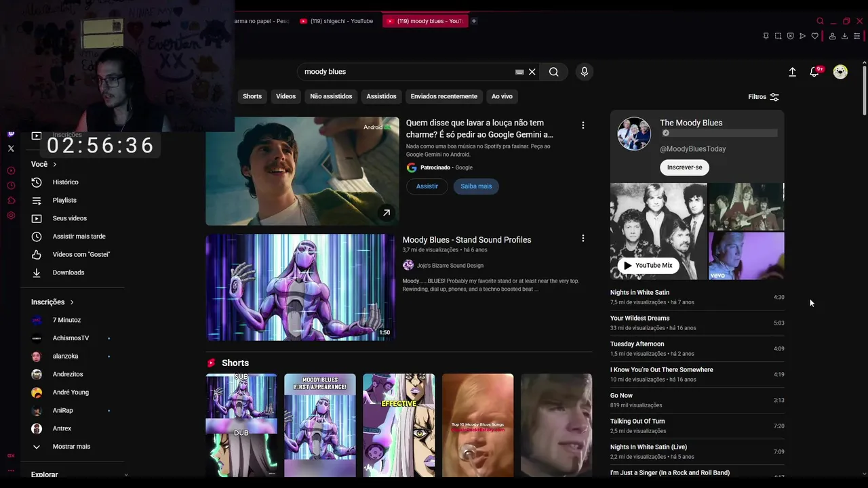The height and width of the screenshot is (488, 868).
Task: Play the YouTube Mix of Moody Blues
Action: tap(648, 266)
